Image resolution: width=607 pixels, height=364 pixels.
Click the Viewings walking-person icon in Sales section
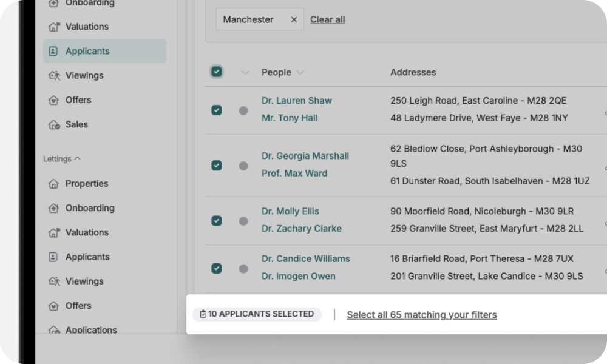coord(54,75)
